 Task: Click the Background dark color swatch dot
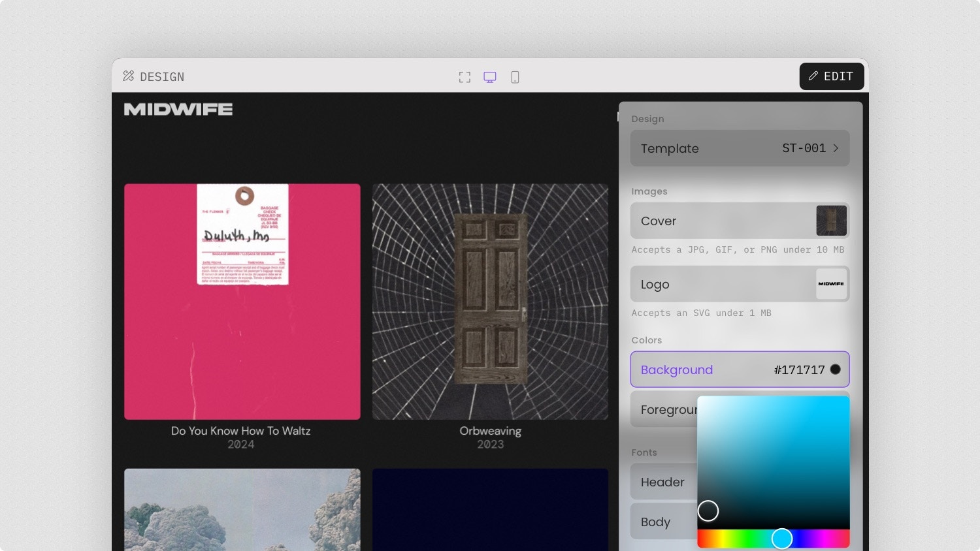tap(835, 370)
